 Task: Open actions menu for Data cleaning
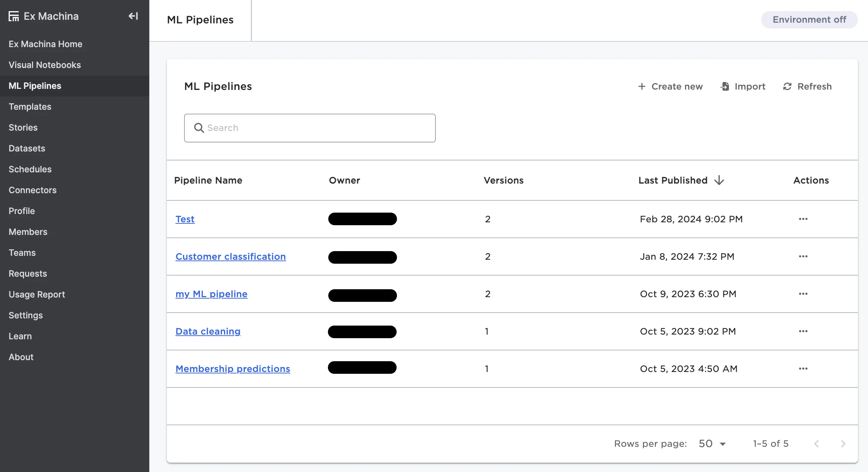tap(803, 331)
